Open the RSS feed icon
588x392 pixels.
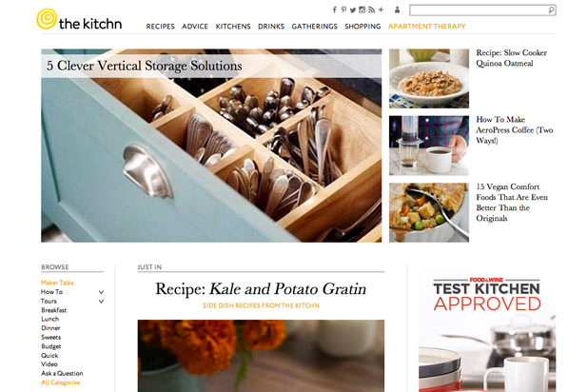coord(371,10)
